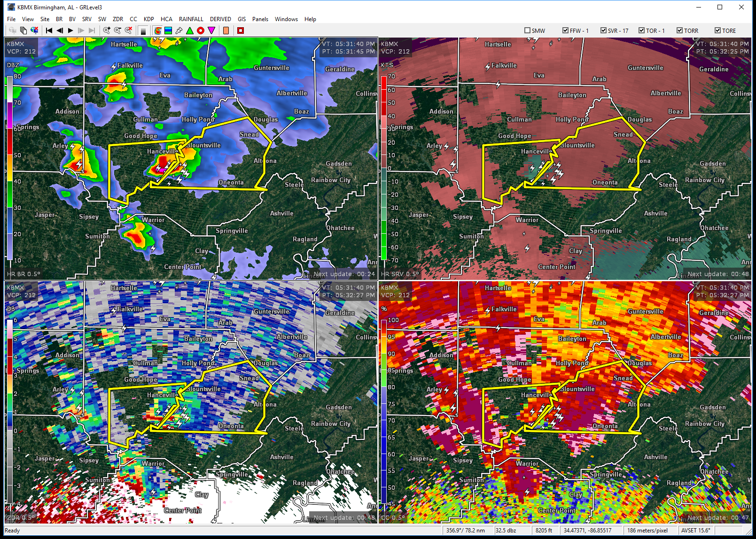Click the grayscale gradient smoothing icon
Image resolution: width=756 pixels, height=539 pixels.
click(143, 31)
